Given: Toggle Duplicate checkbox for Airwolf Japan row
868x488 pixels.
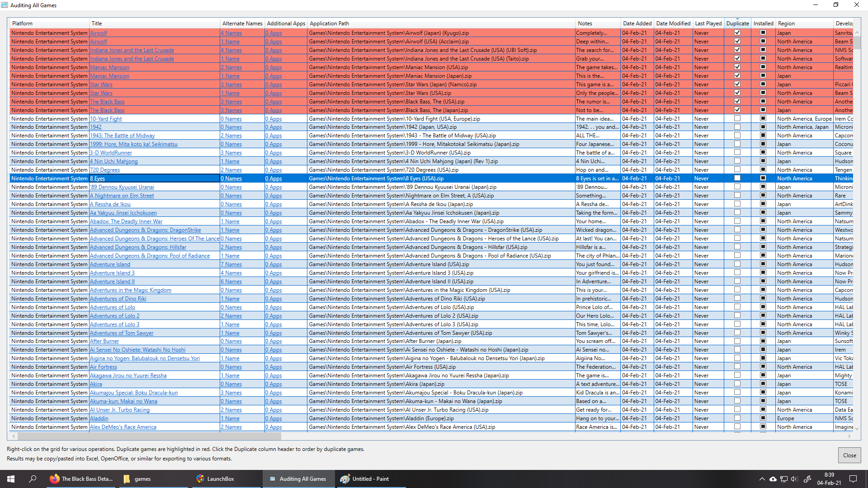Looking at the screenshot, I should pos(737,33).
